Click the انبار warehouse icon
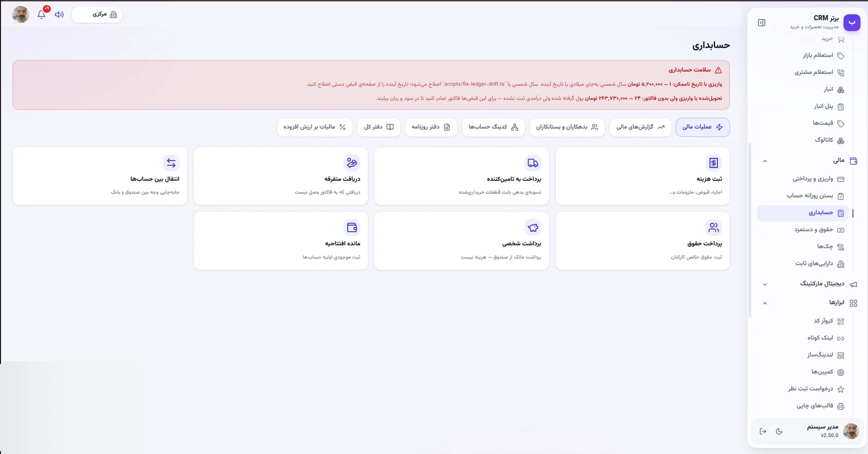 tap(841, 90)
